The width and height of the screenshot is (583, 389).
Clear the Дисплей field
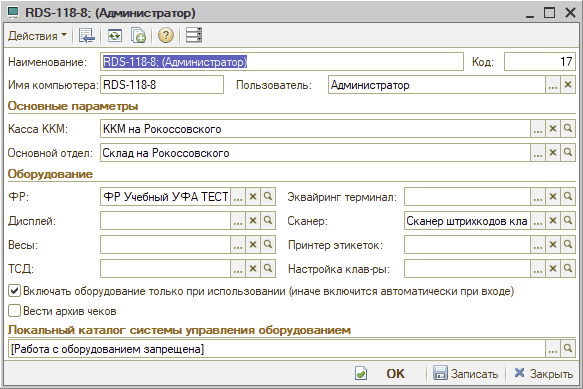coord(253,221)
